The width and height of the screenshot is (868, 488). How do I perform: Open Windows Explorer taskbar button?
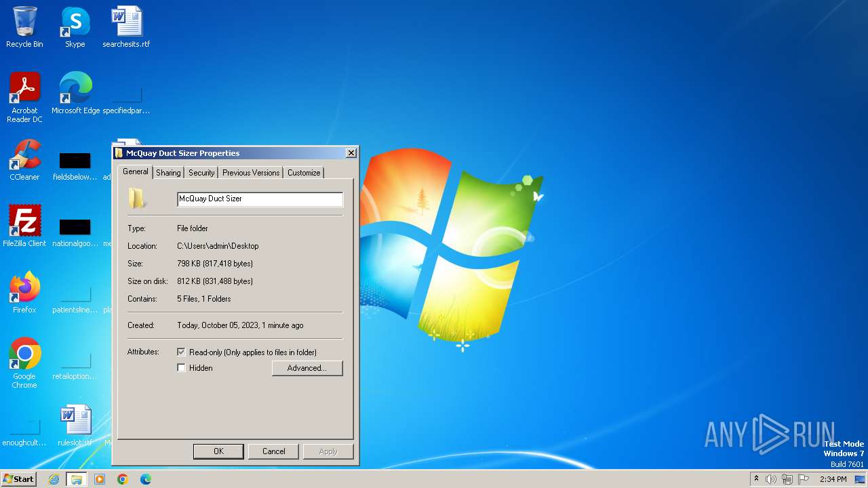pos(77,479)
